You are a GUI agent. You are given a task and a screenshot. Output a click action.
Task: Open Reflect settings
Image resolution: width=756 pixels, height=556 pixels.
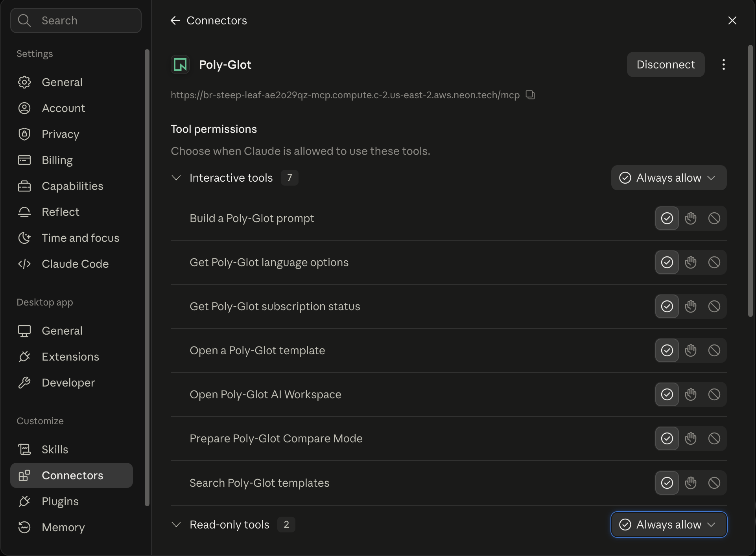[72, 212]
